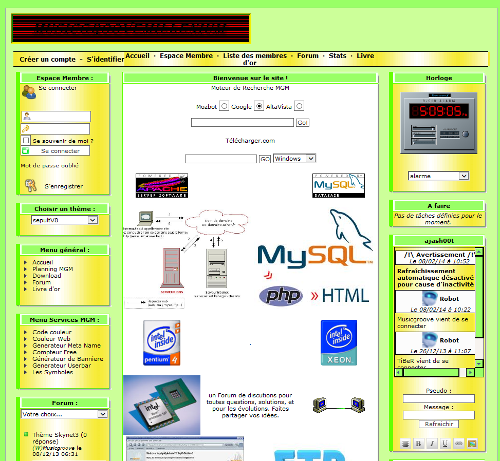Click the users icon beside Se connecter
The image size is (500, 461).
[x=29, y=92]
